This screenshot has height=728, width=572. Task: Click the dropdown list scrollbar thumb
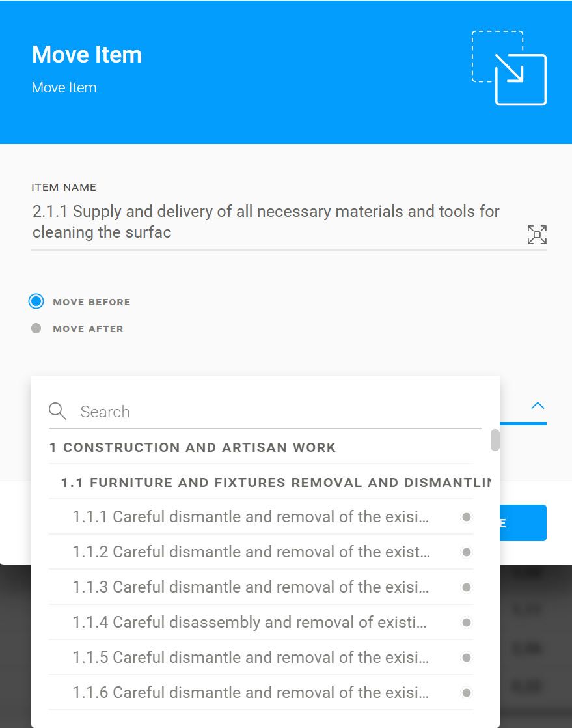point(495,440)
